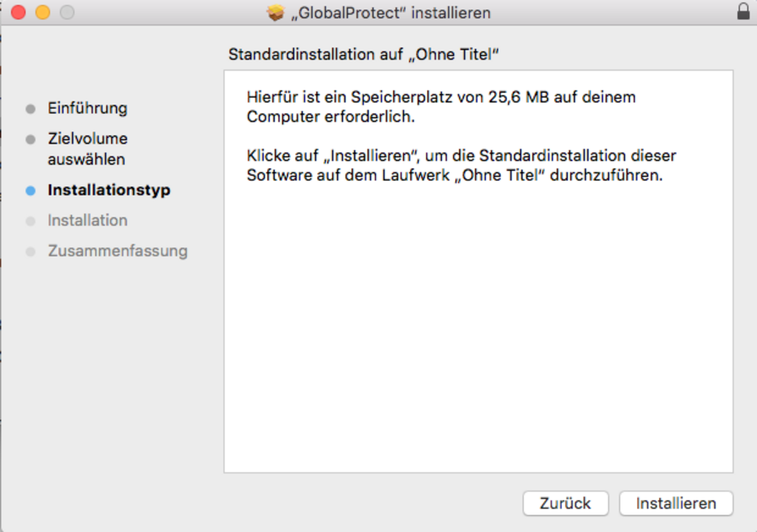The height and width of the screenshot is (532, 757).
Task: Click the blue bullet next to Installationstyp
Action: 30,190
